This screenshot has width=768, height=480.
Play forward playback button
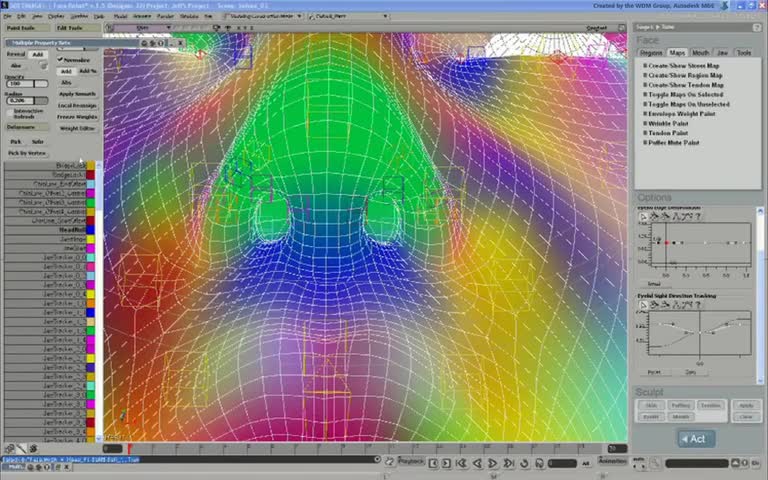[x=493, y=463]
